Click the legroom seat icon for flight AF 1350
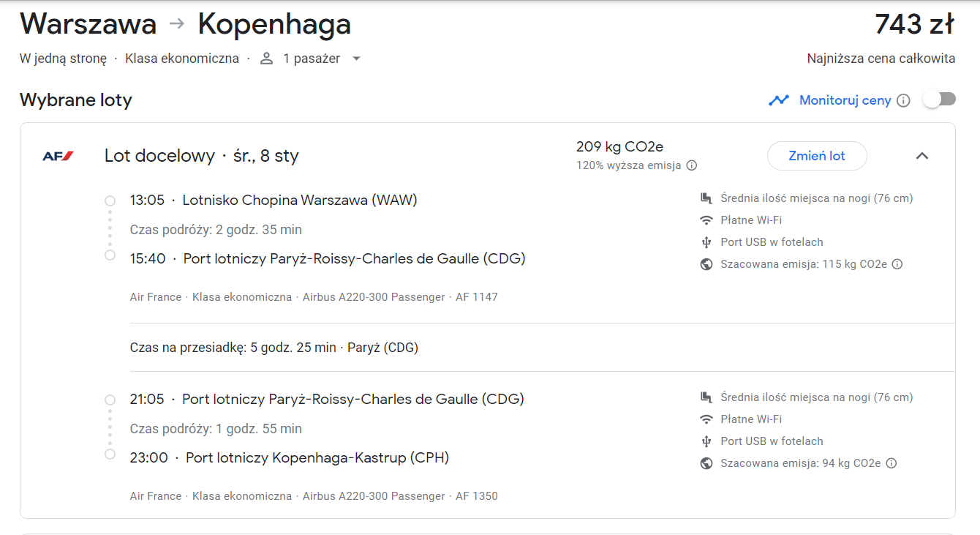 pyautogui.click(x=706, y=397)
